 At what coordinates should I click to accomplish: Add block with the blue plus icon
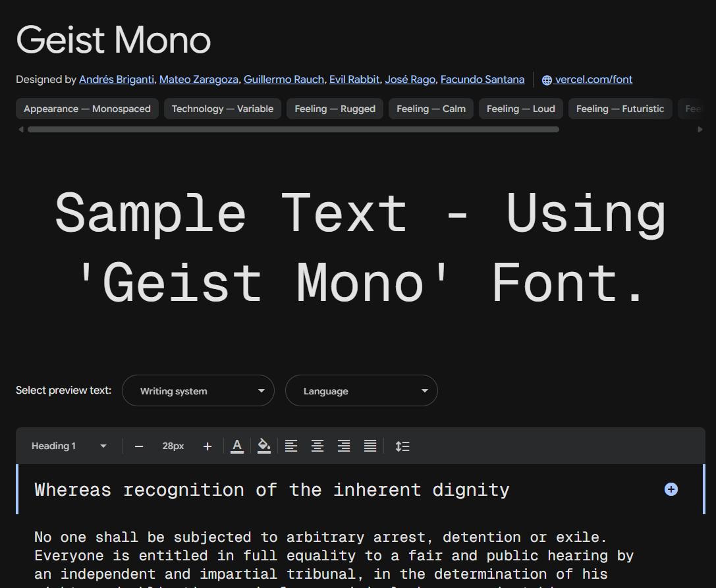[x=671, y=489]
